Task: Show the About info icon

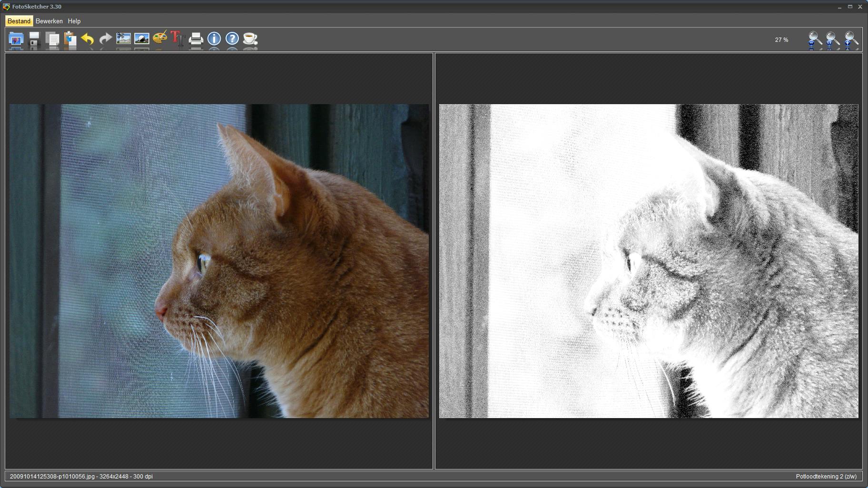Action: click(x=214, y=39)
